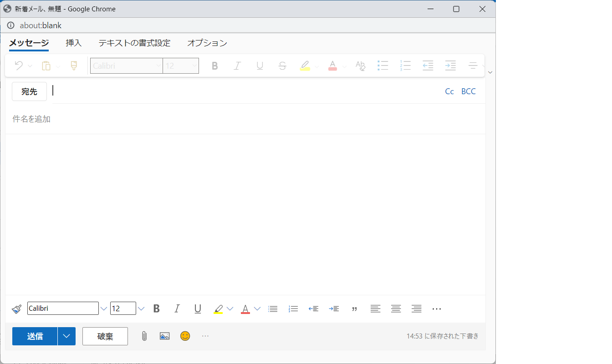Open the font size dropdown in bottom toolbar
This screenshot has height=364, width=612.
coord(141,309)
